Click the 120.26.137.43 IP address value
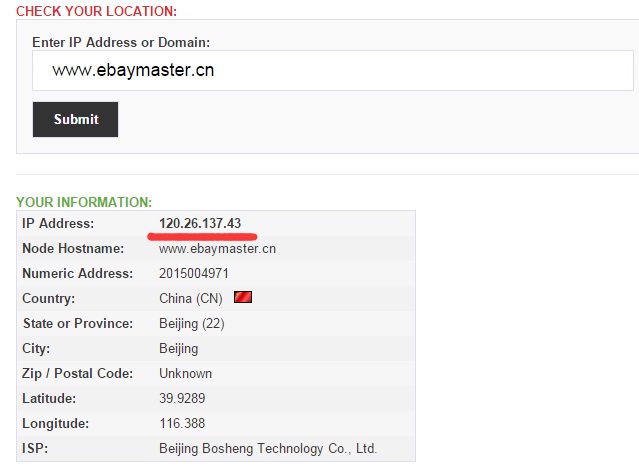This screenshot has width=639, height=472. coord(200,223)
